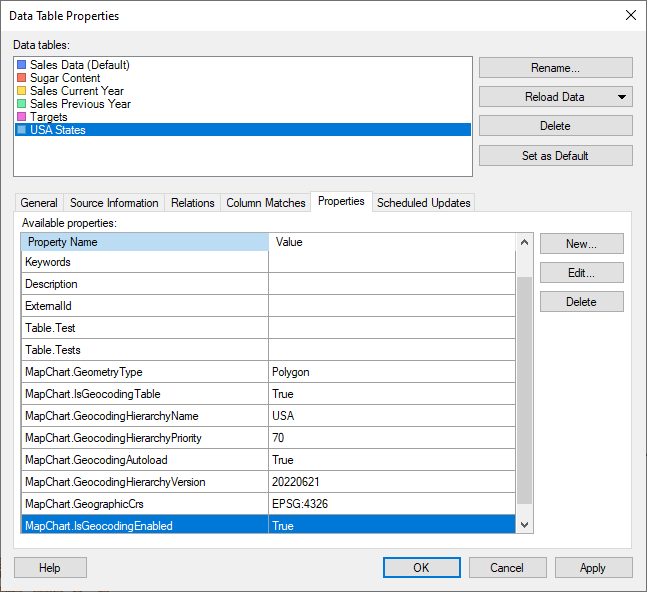This screenshot has height=592, width=647.
Task: Click the 20220621 version value
Action: (x=392, y=482)
